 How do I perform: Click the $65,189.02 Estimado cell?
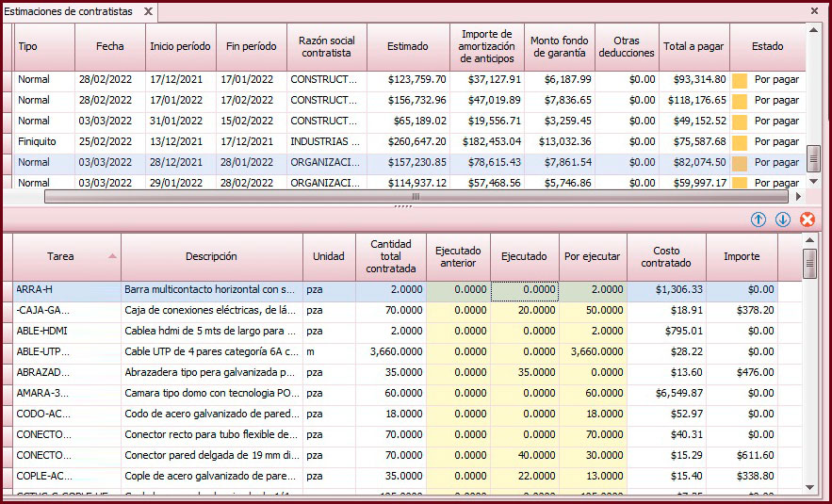coord(408,122)
